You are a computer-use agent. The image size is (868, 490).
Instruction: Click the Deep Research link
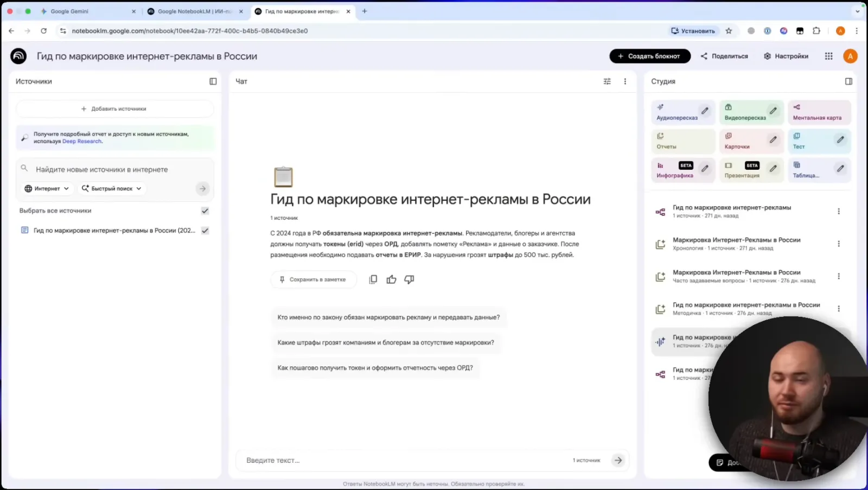(82, 141)
